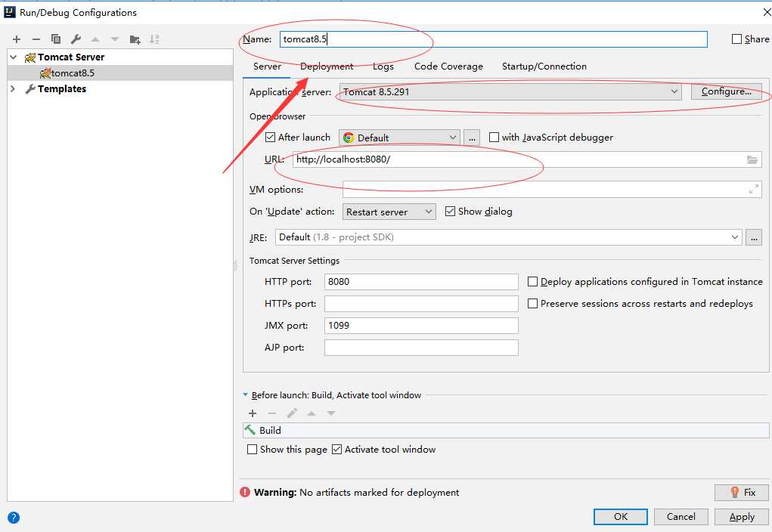The height and width of the screenshot is (532, 772).
Task: Browse for JRE with ellipsis button
Action: tap(754, 237)
